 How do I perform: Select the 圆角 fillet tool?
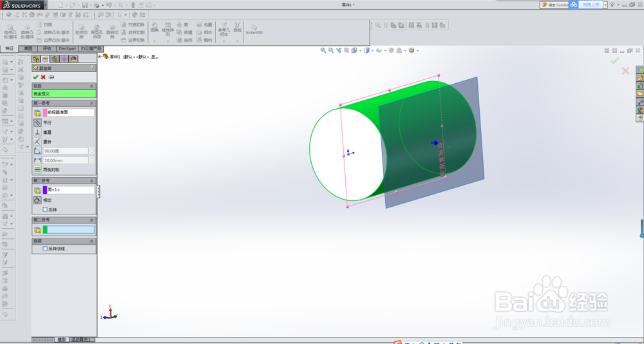pos(155,28)
